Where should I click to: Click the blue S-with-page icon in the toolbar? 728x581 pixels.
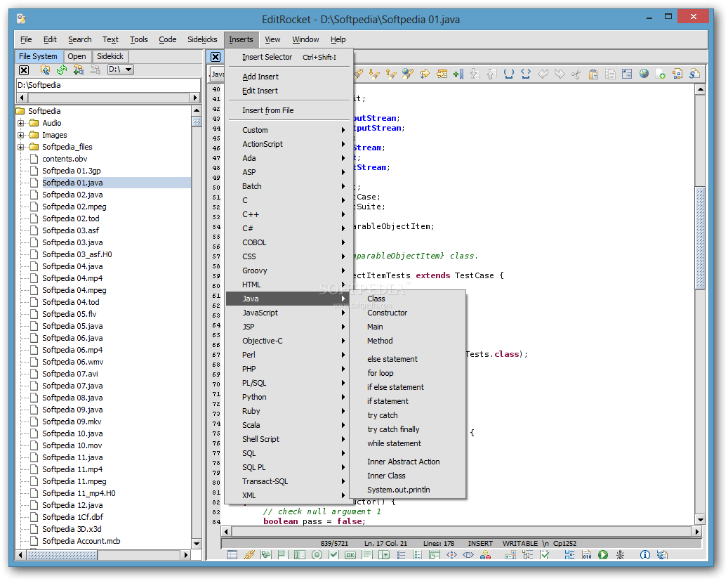[x=694, y=74]
